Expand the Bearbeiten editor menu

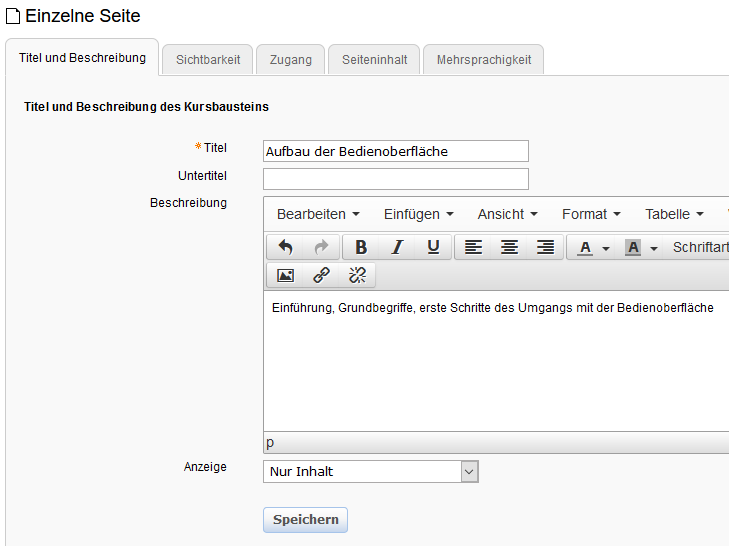[x=318, y=214]
